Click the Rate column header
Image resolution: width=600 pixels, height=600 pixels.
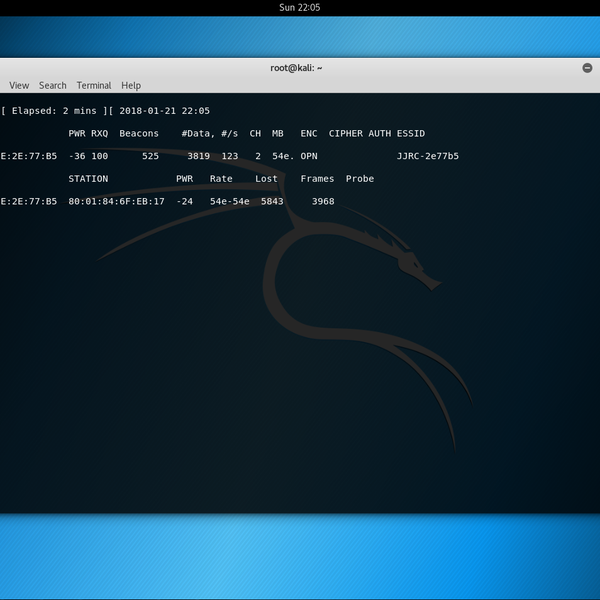(x=221, y=179)
